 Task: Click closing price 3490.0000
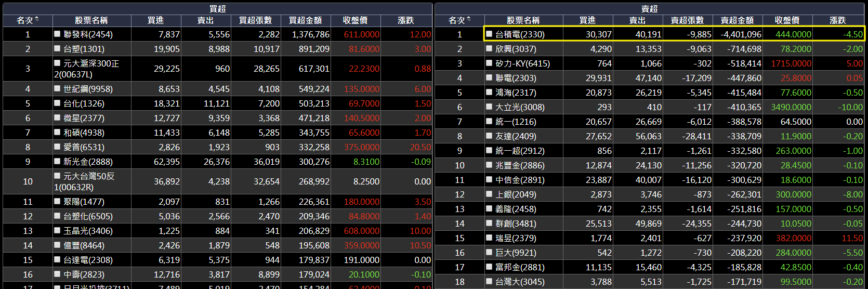coord(791,107)
